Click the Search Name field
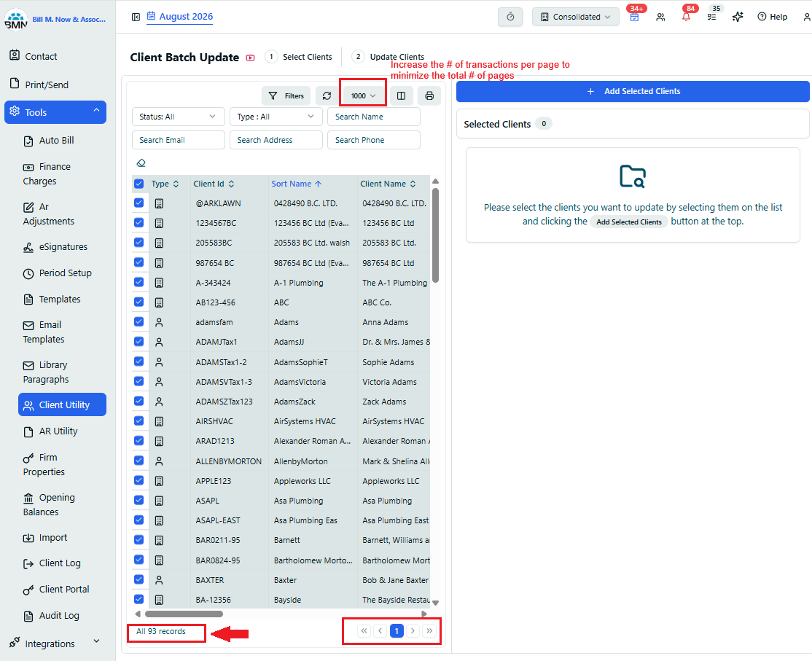This screenshot has height=661, width=812. [374, 117]
